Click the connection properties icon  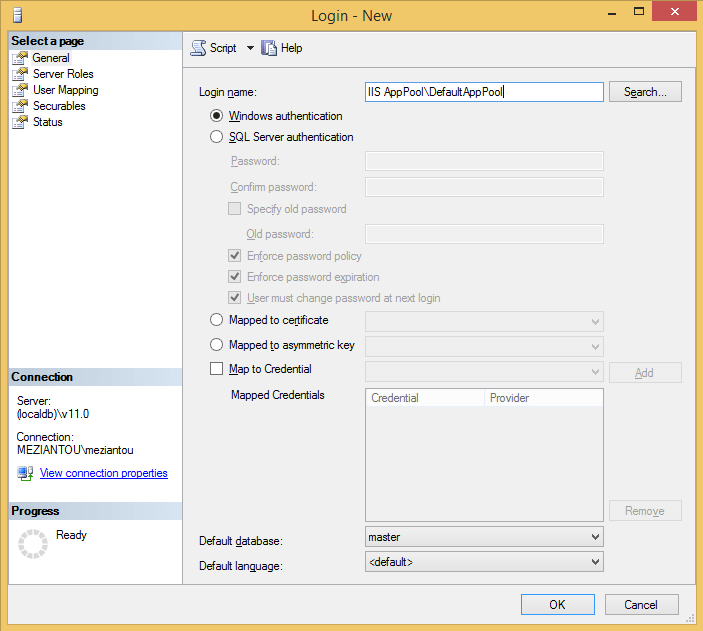point(26,473)
